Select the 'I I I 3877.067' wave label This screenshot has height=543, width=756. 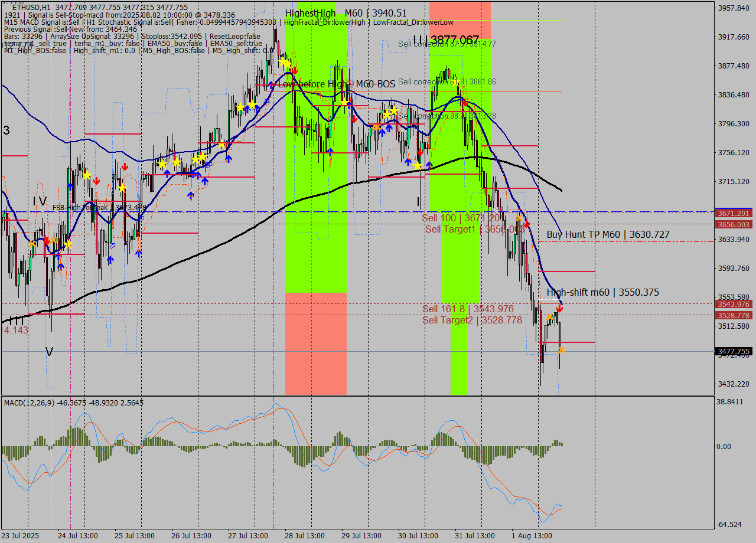click(446, 40)
